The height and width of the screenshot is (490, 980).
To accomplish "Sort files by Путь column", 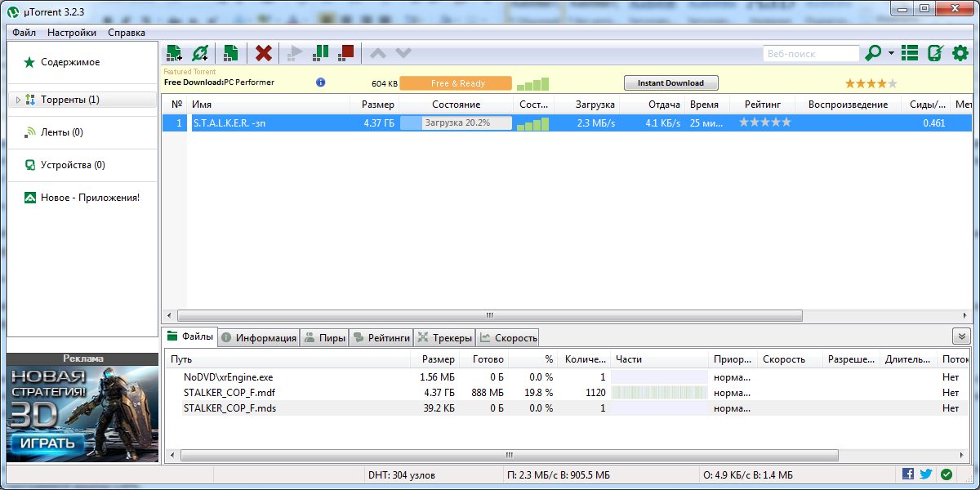I will (x=288, y=359).
